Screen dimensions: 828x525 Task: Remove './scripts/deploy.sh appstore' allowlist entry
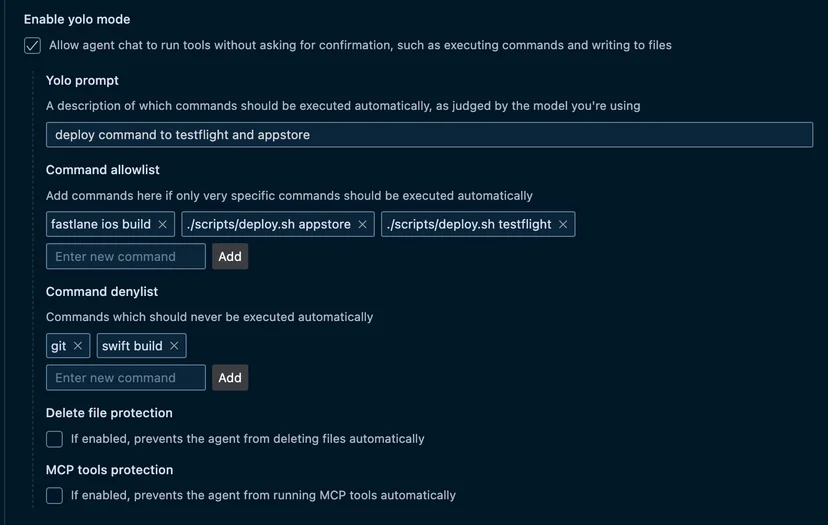coord(362,224)
